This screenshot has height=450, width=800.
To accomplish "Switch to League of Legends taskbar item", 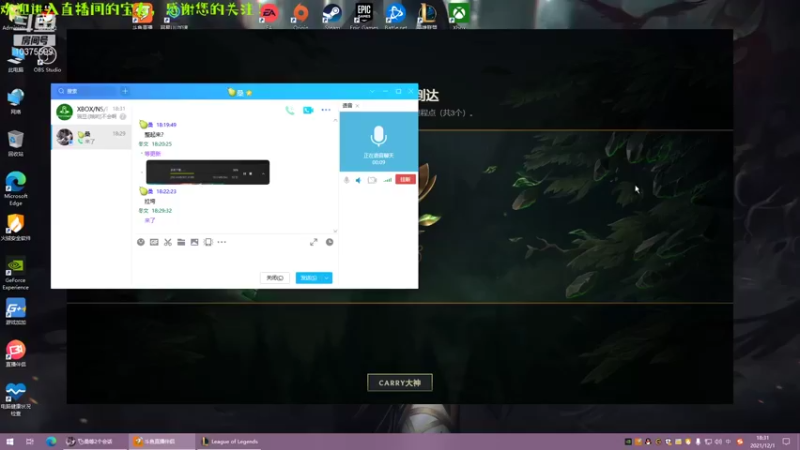I will click(x=229, y=441).
